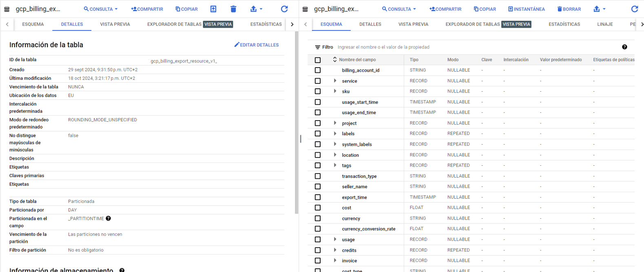Open the CONSULTA dropdown in left panel
Viewport: 644px width, 272px height.
click(x=101, y=9)
